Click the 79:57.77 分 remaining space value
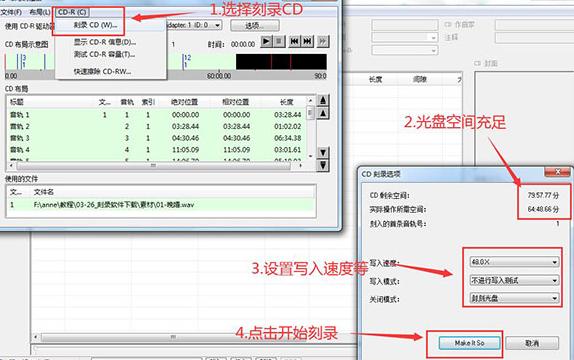The image size is (574, 360). pos(543,195)
